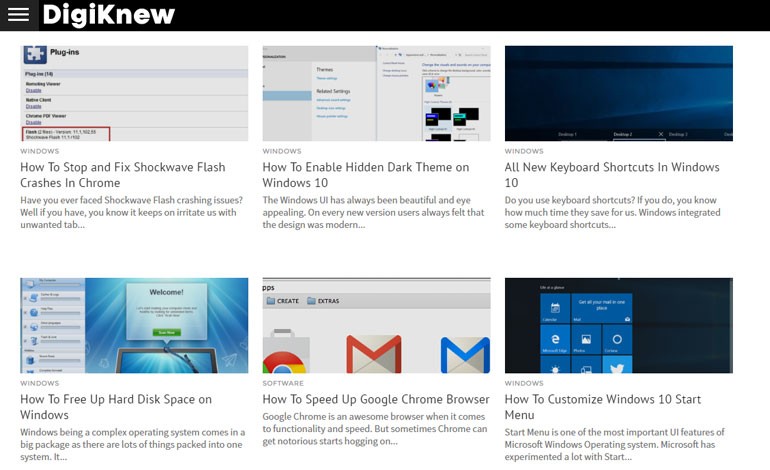Open 'How To Speed Up Google Chrome Browser' headline
The width and height of the screenshot is (770, 470).
376,399
